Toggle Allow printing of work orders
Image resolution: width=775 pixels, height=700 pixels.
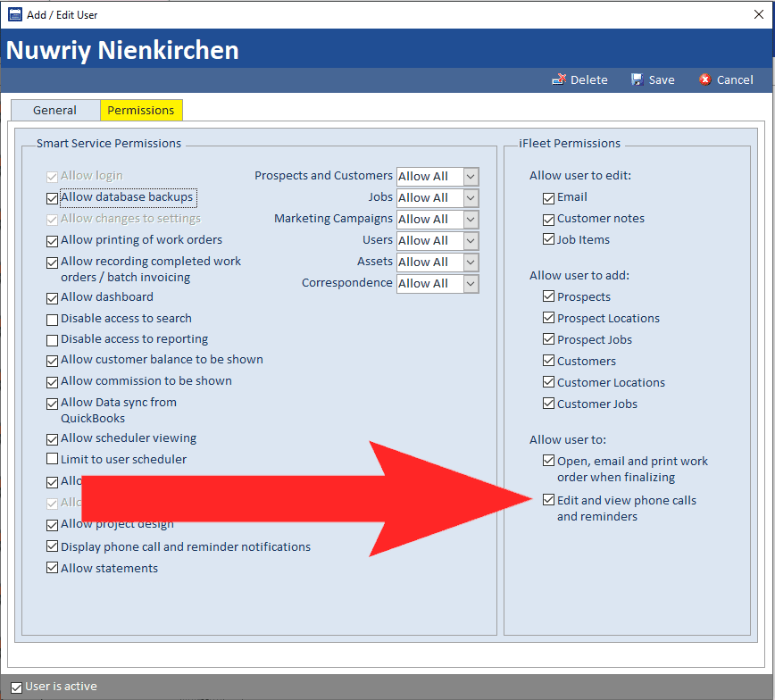[52, 241]
